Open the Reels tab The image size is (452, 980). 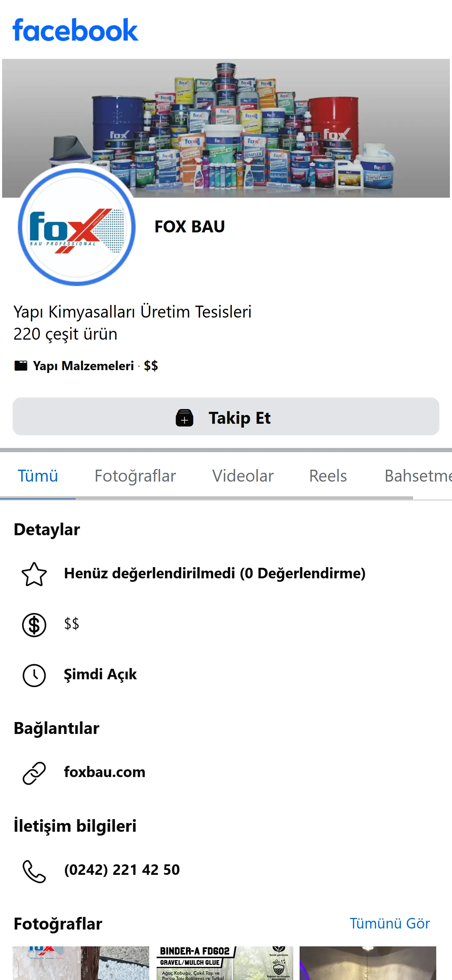(x=328, y=476)
